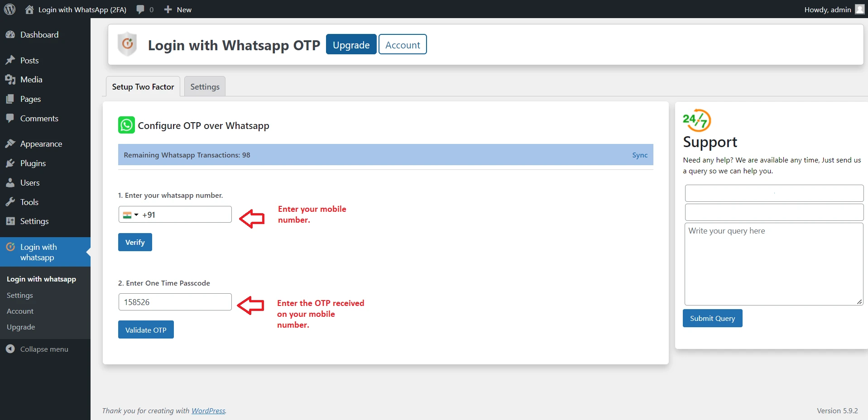Open the Upgrade submenu item
The height and width of the screenshot is (420, 868).
21,327
